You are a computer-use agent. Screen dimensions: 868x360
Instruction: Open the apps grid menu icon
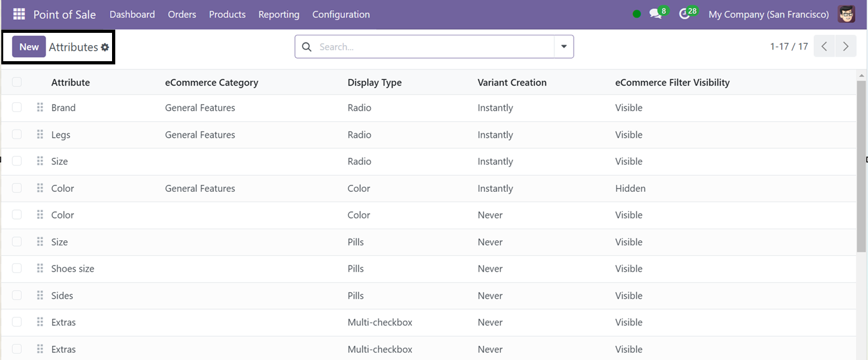[19, 14]
